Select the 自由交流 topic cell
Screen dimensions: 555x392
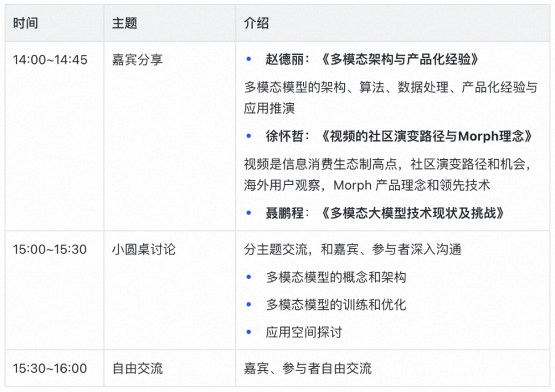click(x=138, y=368)
